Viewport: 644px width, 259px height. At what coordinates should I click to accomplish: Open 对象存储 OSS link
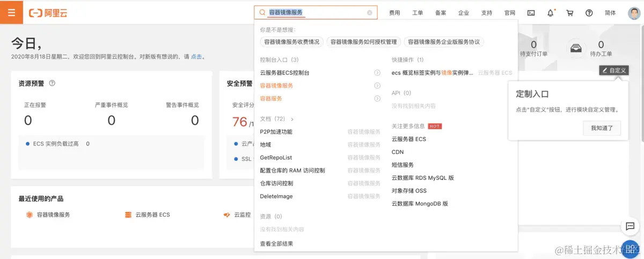tap(409, 191)
